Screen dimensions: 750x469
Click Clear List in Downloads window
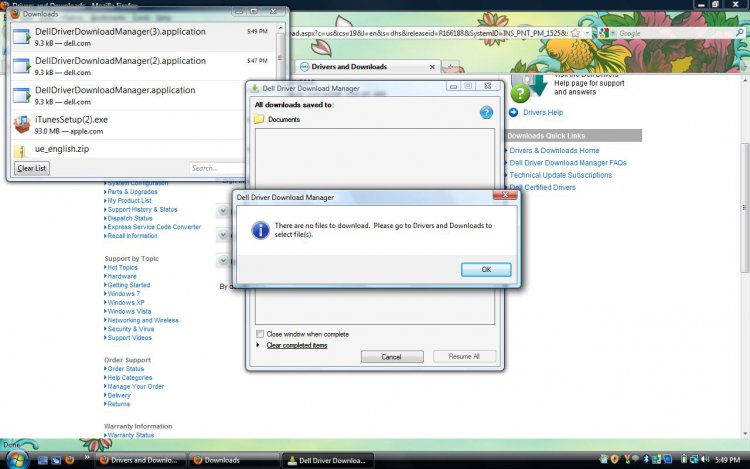(x=32, y=168)
